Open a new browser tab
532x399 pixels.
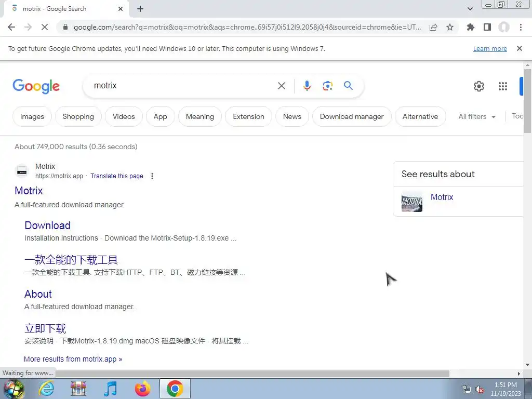[x=140, y=9]
